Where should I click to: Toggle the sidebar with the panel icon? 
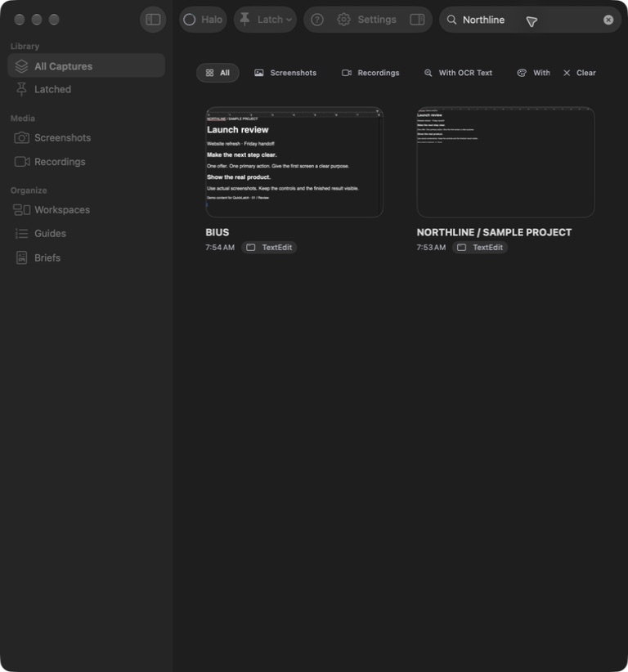(153, 20)
